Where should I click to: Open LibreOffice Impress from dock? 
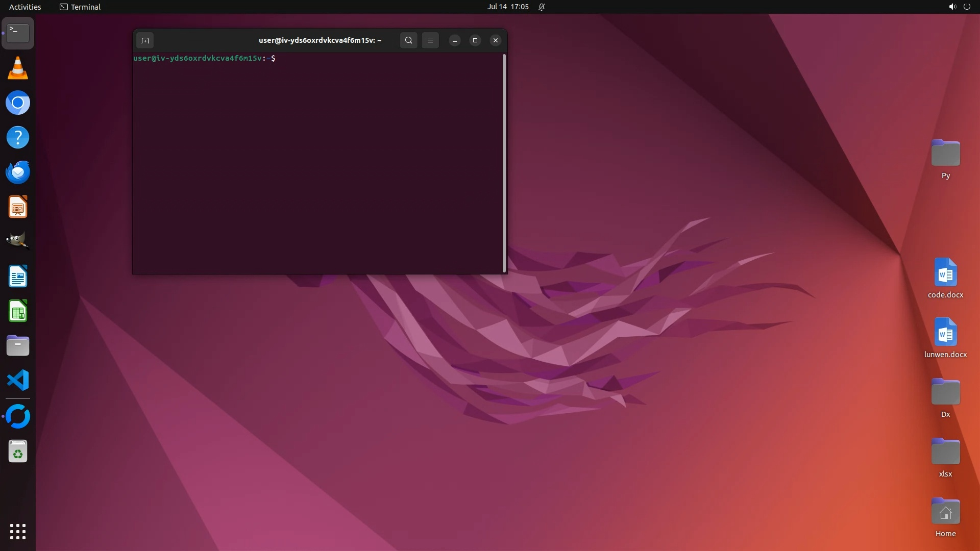click(x=18, y=207)
